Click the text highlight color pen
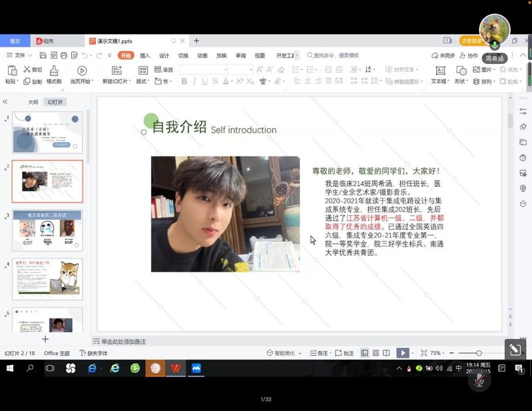Image resolution: width=532 pixels, height=411 pixels. (x=278, y=81)
